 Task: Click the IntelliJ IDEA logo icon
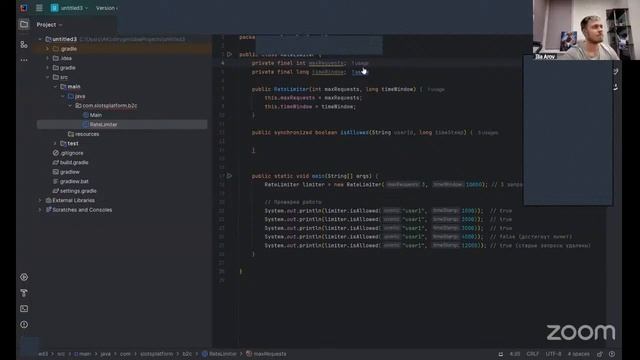(x=24, y=8)
